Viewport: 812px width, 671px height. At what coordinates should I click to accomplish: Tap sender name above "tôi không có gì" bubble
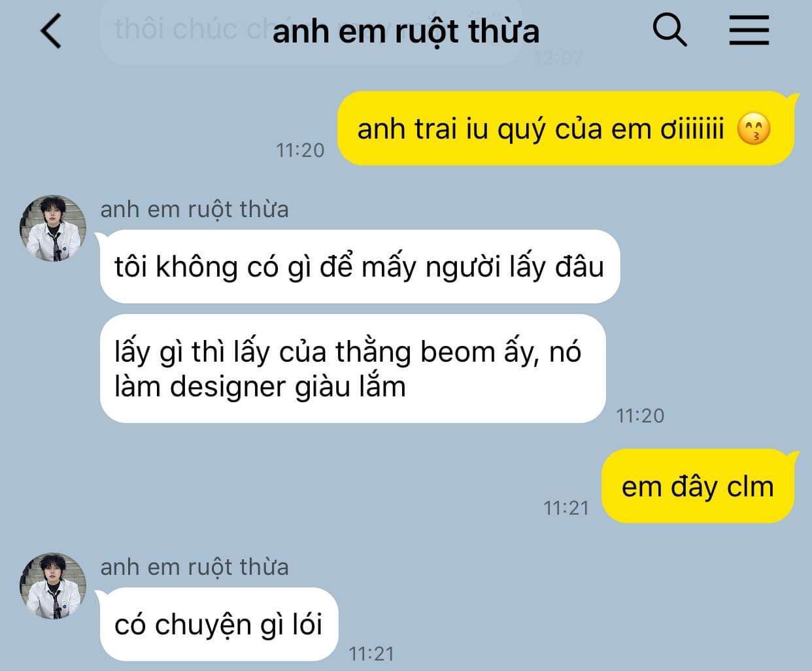point(194,209)
